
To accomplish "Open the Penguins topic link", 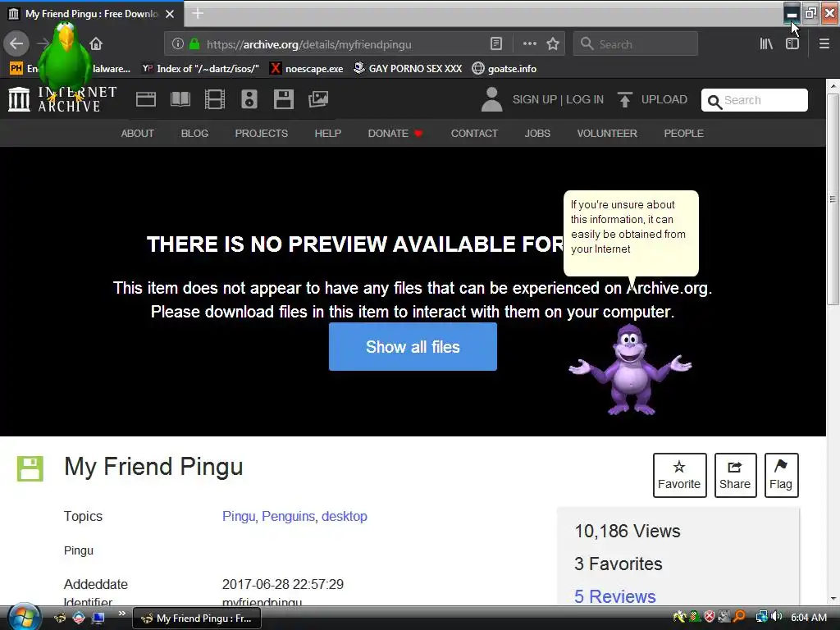I will (x=288, y=517).
